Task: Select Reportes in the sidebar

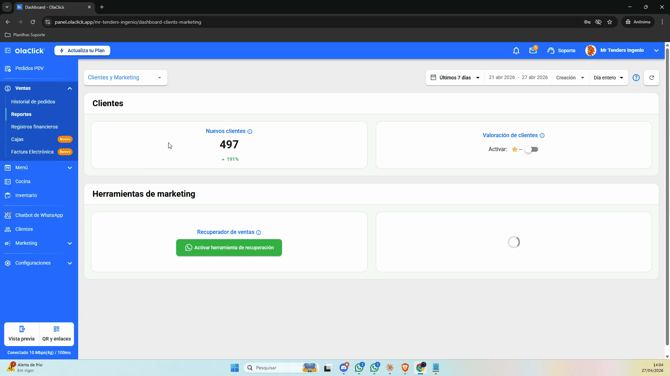Action: tap(21, 114)
